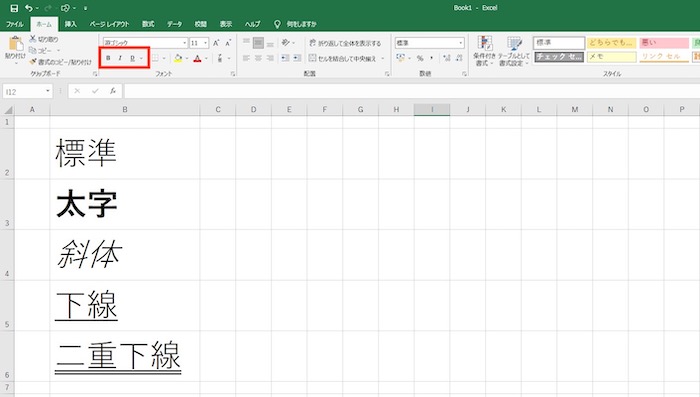This screenshot has height=397, width=700.
Task: Align text to bottom of cell
Action: pyautogui.click(x=270, y=43)
